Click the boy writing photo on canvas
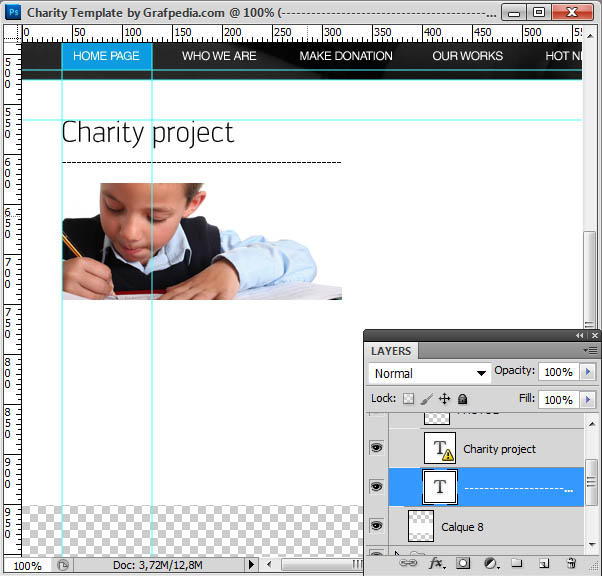Image resolution: width=602 pixels, height=576 pixels. (202, 241)
